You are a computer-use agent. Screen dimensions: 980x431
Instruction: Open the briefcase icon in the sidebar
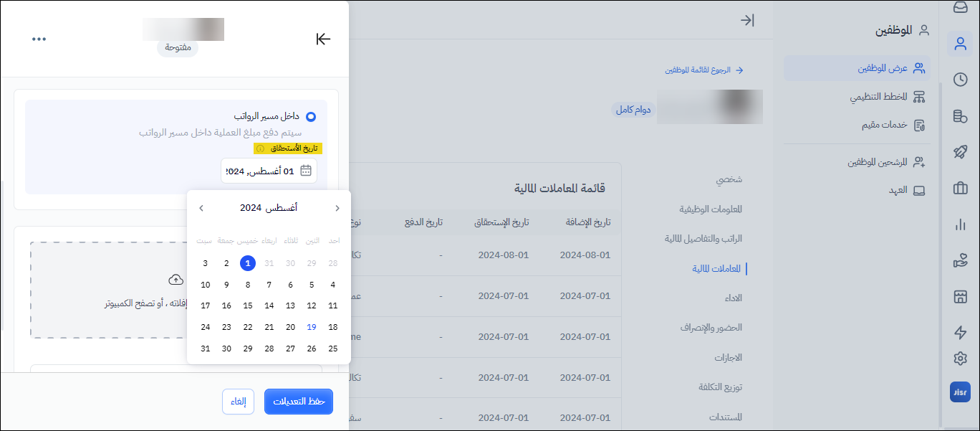[x=960, y=189]
